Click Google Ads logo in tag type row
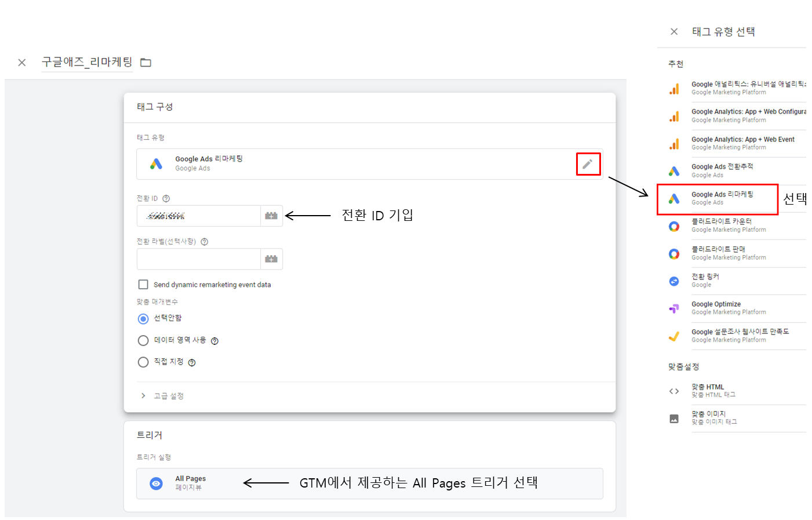The width and height of the screenshot is (812, 520). click(x=156, y=164)
